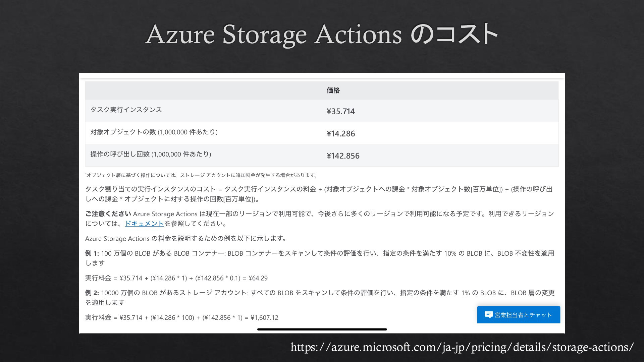
Task: Click the ¥1,607.12 calculation line
Action: pyautogui.click(x=182, y=317)
